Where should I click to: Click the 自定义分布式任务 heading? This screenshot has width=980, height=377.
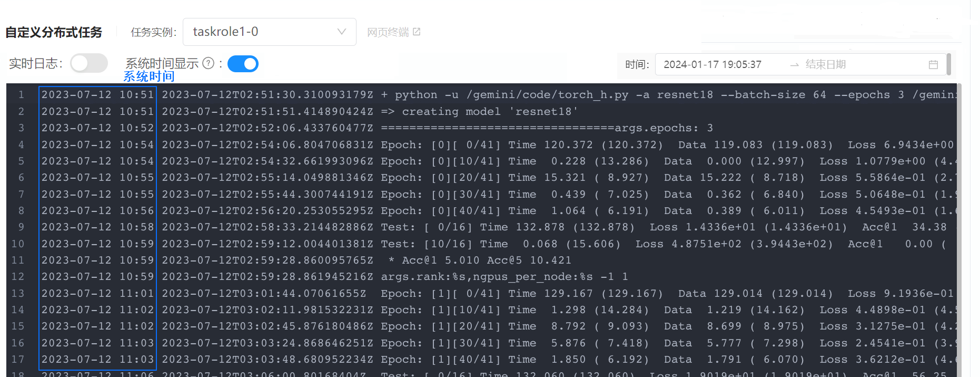tap(54, 32)
